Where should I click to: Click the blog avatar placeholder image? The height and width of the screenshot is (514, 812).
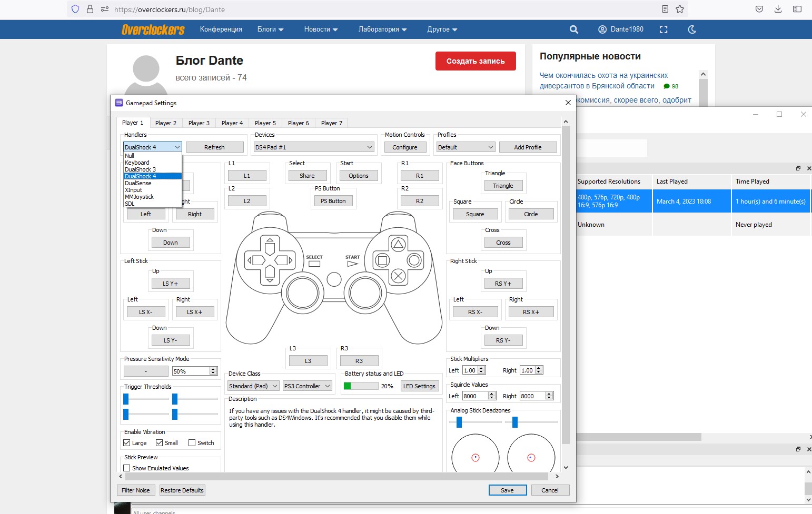(146, 74)
